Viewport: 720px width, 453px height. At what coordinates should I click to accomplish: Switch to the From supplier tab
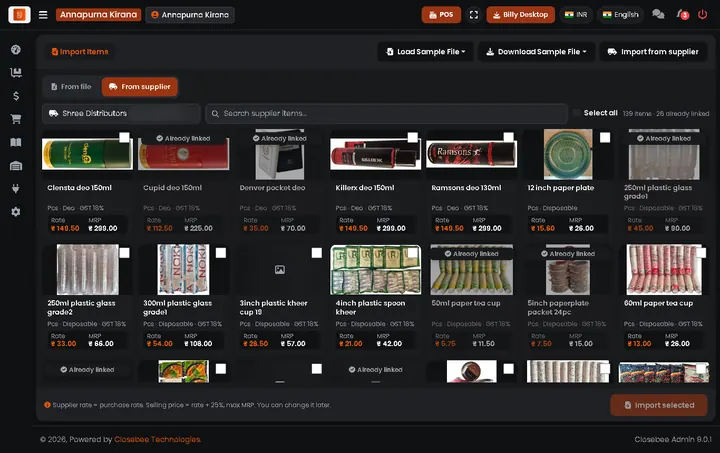[140, 87]
